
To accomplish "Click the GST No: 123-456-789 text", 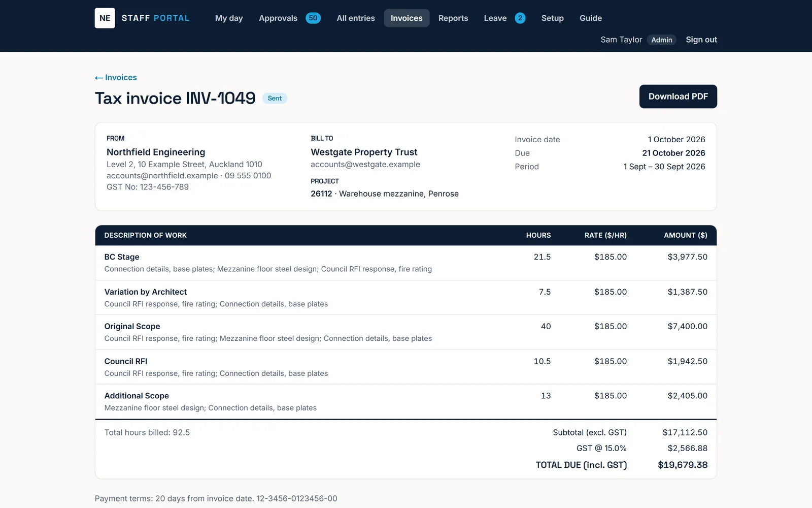I will click(x=148, y=187).
